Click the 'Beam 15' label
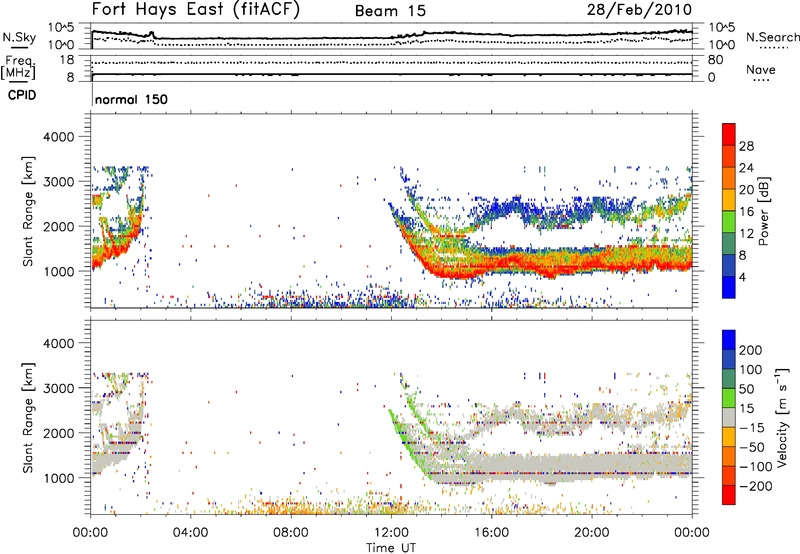800x554 pixels. 390,11
